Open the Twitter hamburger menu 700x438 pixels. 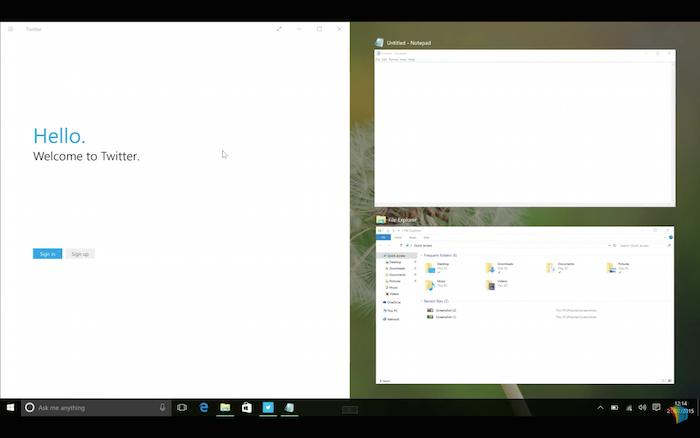[x=10, y=29]
